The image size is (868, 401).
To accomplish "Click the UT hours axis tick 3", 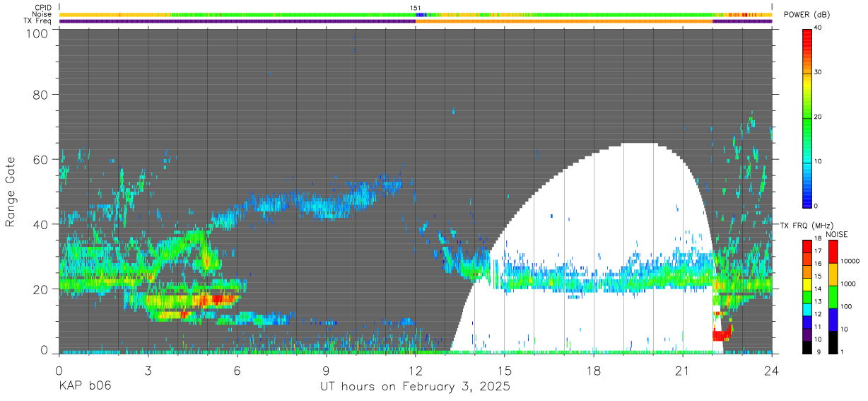I will (148, 371).
